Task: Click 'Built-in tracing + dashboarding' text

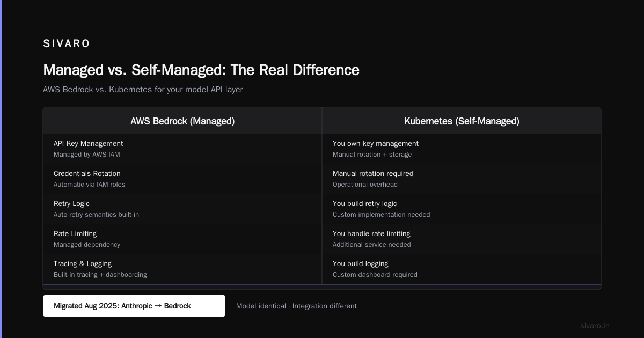Action: [100, 275]
